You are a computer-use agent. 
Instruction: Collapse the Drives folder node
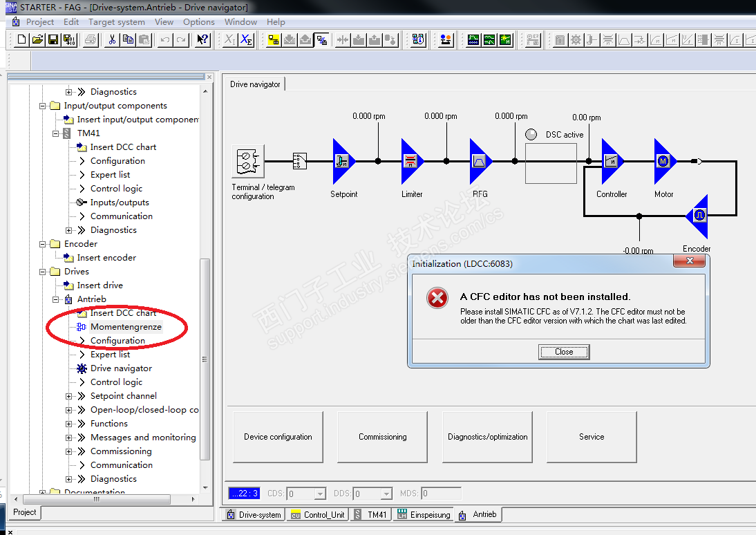[x=42, y=272]
